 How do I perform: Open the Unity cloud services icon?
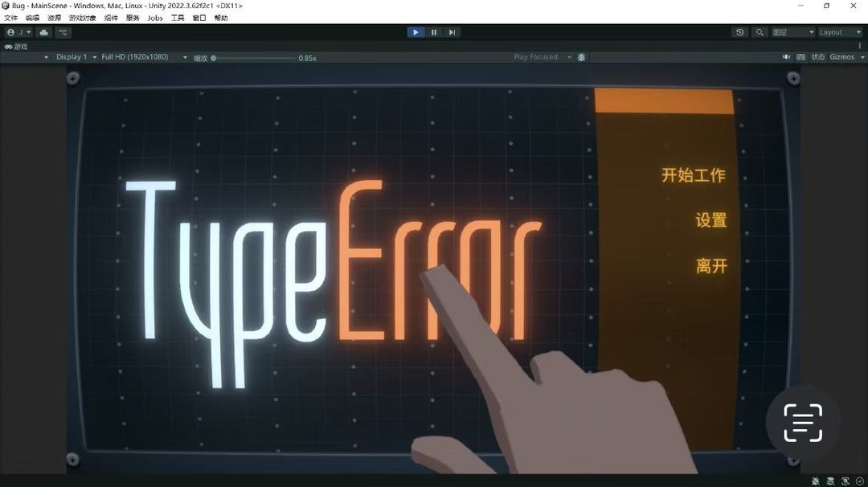(x=43, y=32)
